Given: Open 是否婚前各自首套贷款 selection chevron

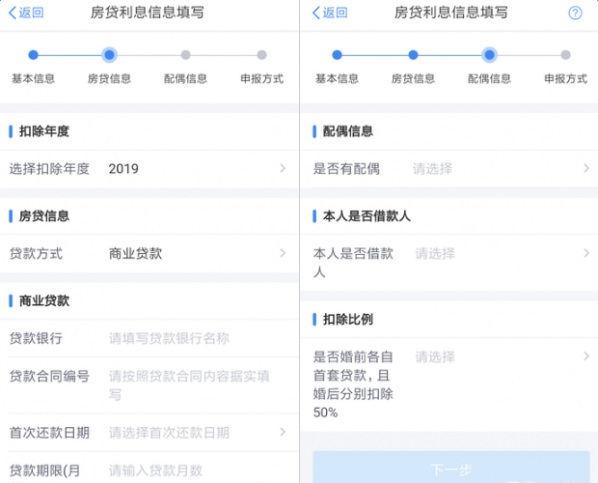Looking at the screenshot, I should pyautogui.click(x=587, y=356).
